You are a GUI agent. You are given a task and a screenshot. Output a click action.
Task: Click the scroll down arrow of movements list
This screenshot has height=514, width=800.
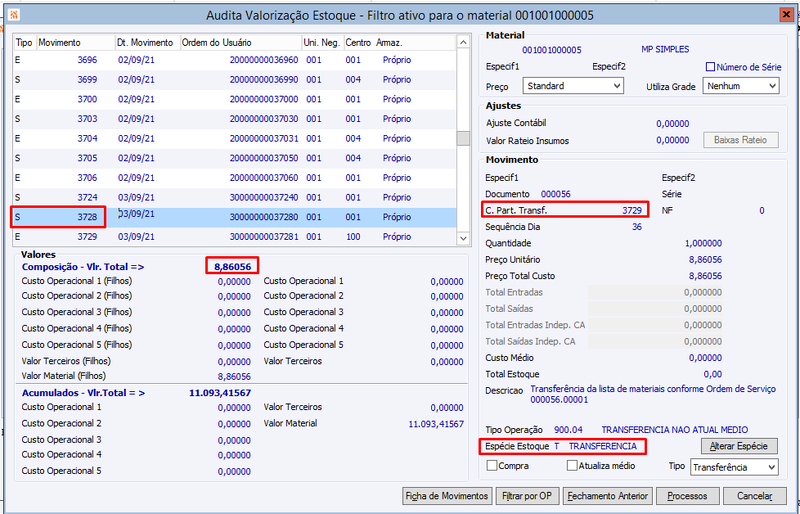463,238
